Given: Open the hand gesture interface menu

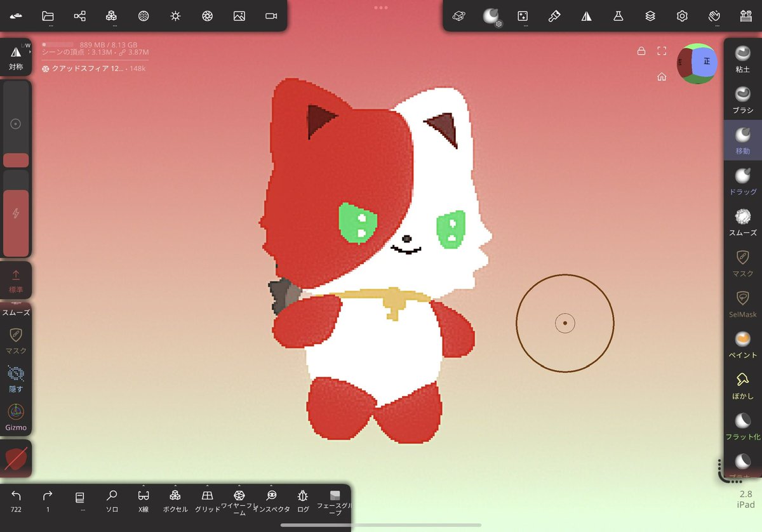Looking at the screenshot, I should click(714, 16).
